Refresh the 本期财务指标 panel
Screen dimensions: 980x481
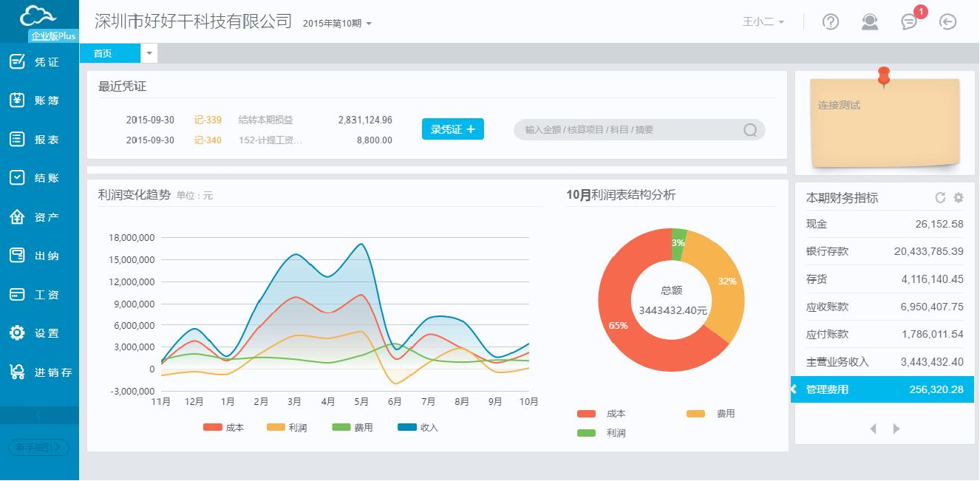coord(940,197)
